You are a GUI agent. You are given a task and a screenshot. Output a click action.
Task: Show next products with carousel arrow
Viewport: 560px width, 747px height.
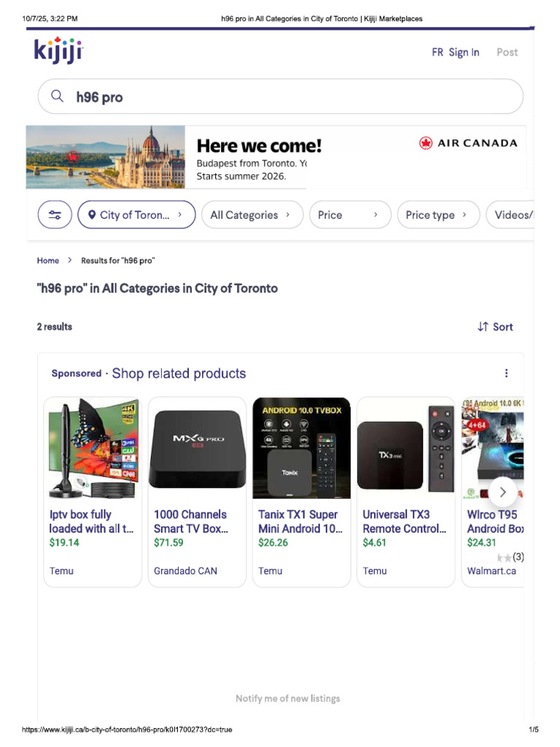pos(503,492)
